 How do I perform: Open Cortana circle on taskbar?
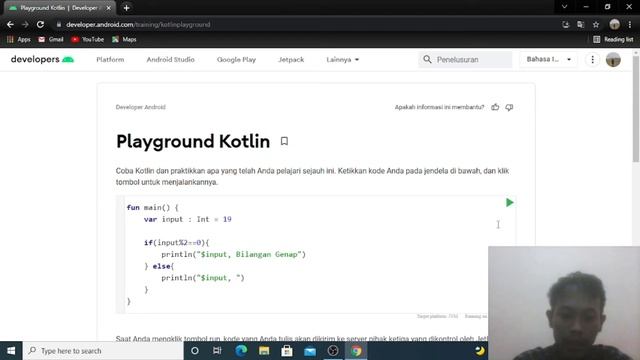[x=195, y=351]
